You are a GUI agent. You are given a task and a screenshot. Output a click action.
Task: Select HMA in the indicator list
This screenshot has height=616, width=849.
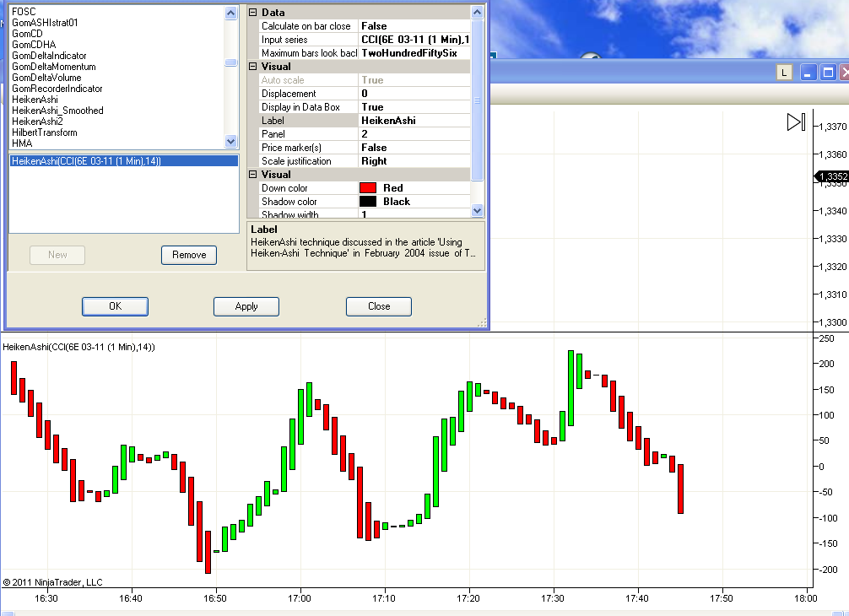[22, 143]
